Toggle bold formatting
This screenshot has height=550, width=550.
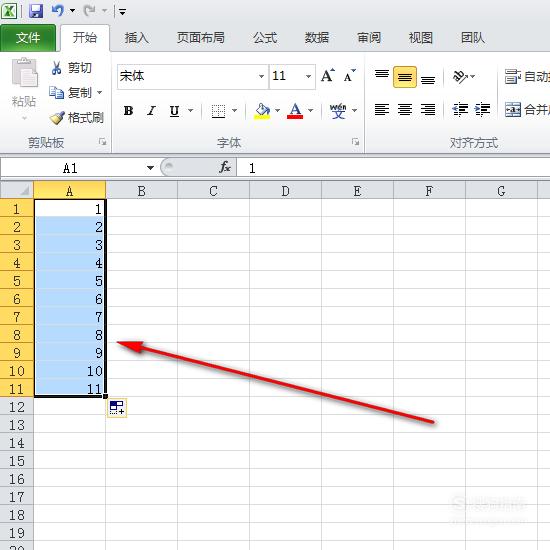click(x=128, y=111)
